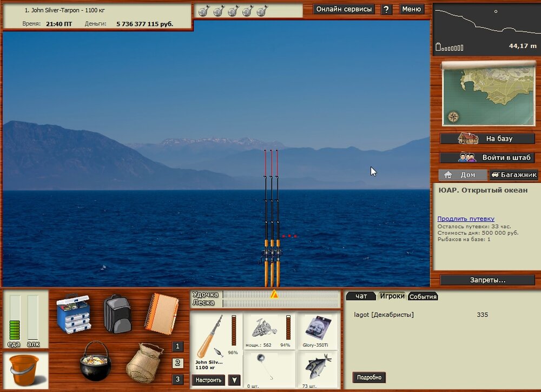This screenshot has width=541, height=392.
Task: Click the three fishing rods in water
Action: tap(272, 218)
